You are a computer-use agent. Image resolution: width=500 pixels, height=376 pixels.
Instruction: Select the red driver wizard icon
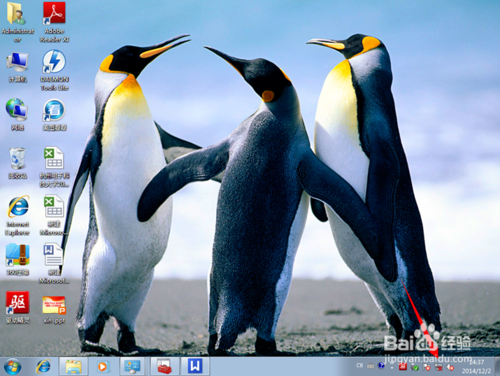[x=18, y=307]
